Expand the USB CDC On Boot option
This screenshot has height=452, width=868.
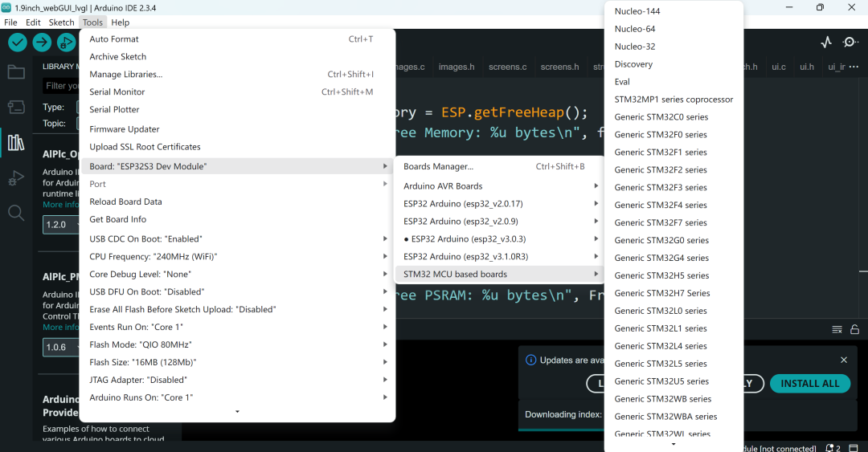click(x=237, y=239)
